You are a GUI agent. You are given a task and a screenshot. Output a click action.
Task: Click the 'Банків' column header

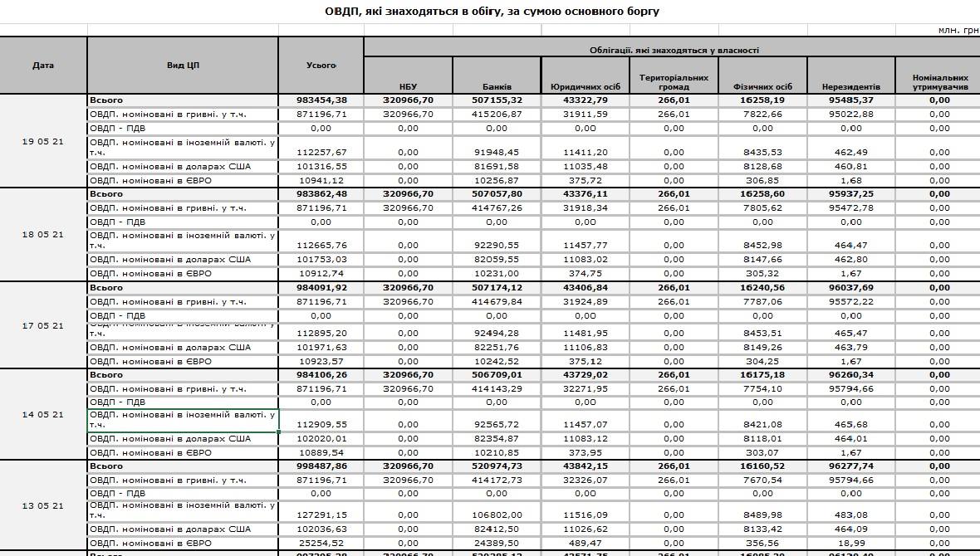[497, 86]
